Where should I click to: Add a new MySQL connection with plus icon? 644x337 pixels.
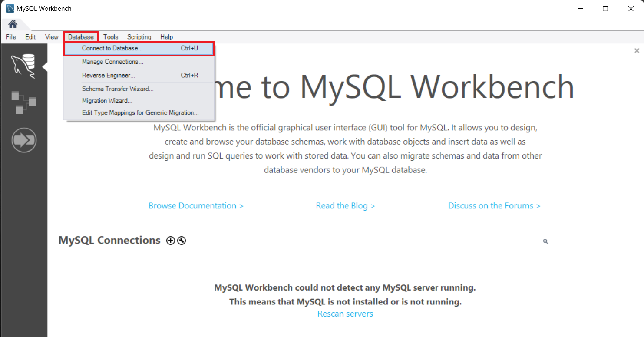171,241
